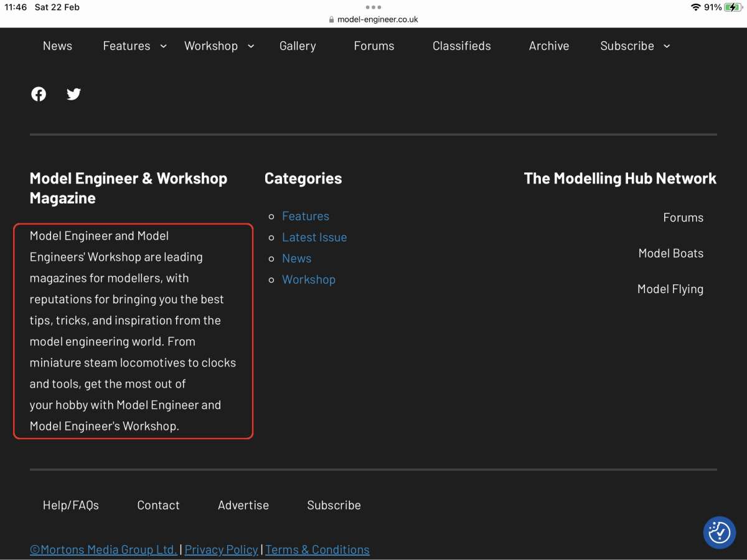The height and width of the screenshot is (560, 747).
Task: Open the News nav item
Action: pyautogui.click(x=57, y=46)
